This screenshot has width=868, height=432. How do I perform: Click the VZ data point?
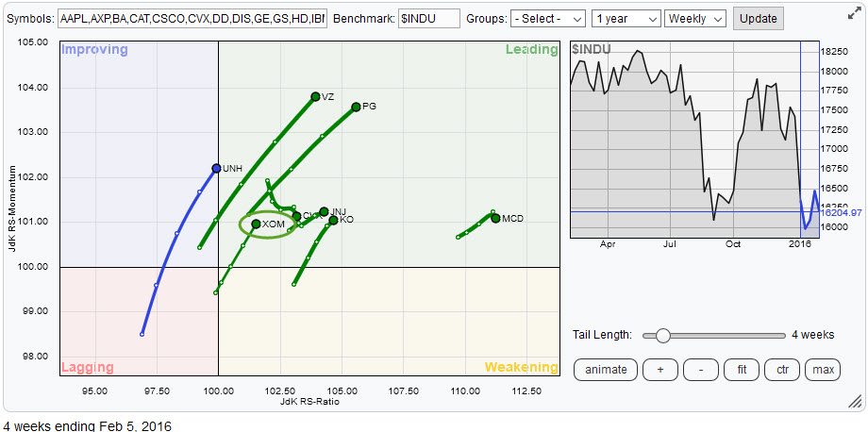[315, 96]
